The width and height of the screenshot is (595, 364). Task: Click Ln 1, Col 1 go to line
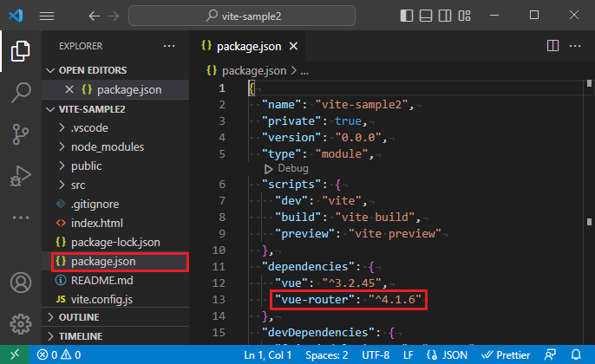267,355
